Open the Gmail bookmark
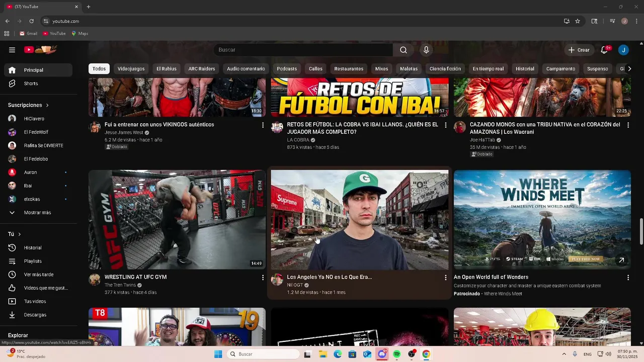The height and width of the screenshot is (362, 644). click(28, 34)
